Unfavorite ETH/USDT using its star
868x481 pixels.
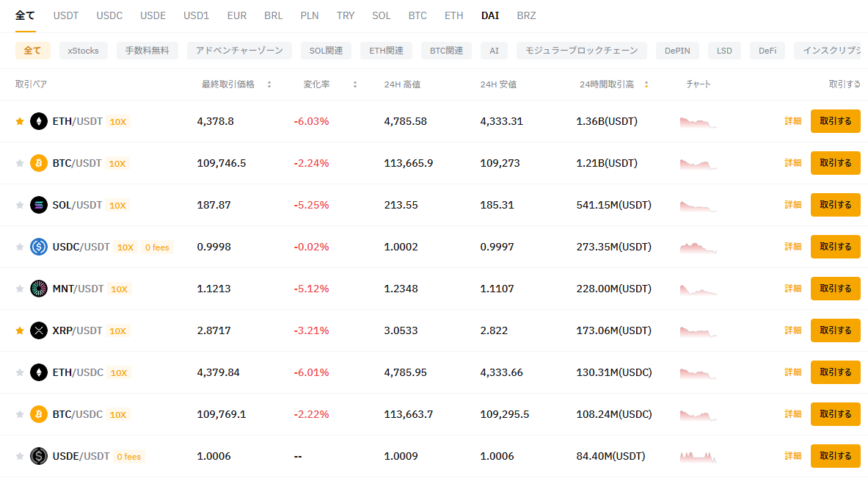click(20, 121)
